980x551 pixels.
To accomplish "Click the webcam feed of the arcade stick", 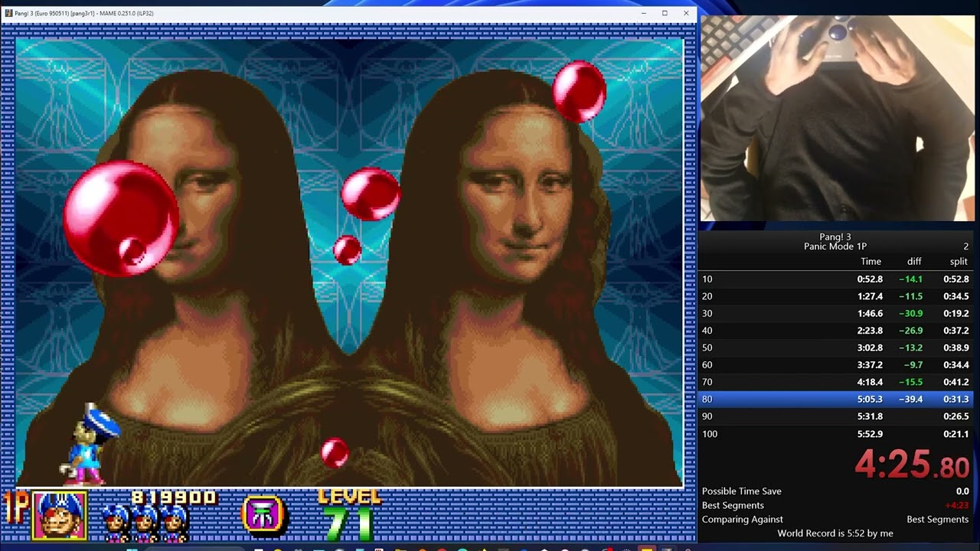I will (x=838, y=119).
